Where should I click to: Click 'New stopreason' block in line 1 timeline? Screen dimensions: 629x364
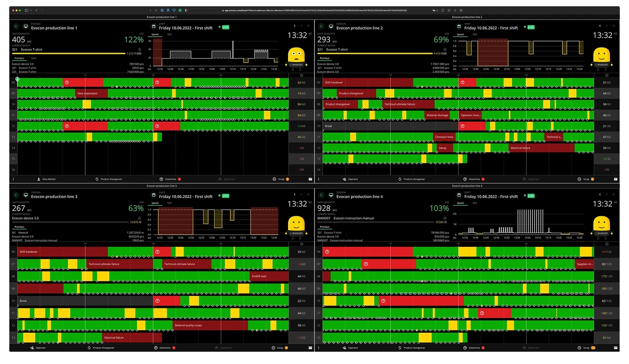point(92,93)
